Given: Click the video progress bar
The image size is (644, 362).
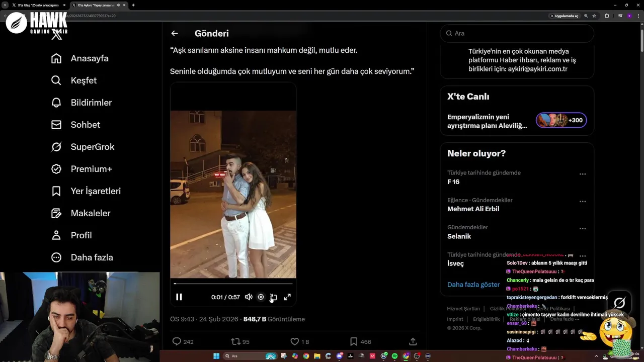Looking at the screenshot, I should [233, 284].
